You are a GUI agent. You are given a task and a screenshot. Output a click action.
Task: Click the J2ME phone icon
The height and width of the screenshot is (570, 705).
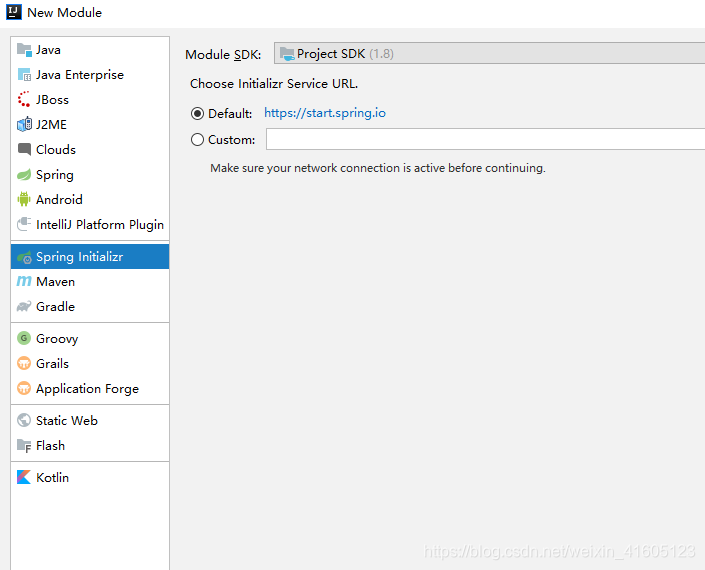(x=24, y=125)
